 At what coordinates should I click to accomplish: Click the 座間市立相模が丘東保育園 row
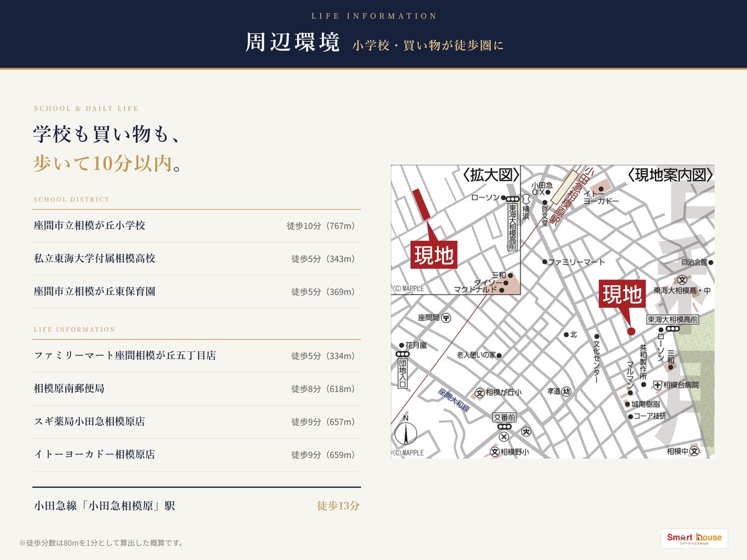(197, 292)
